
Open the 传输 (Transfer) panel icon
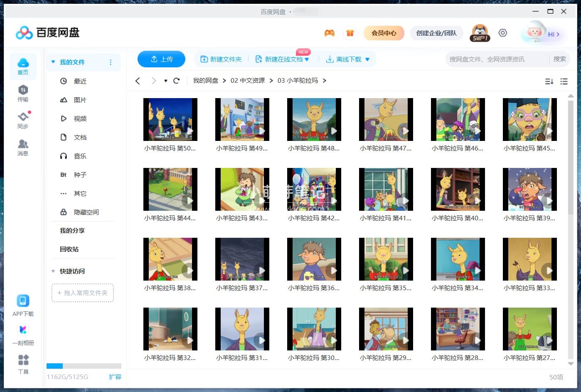[23, 92]
